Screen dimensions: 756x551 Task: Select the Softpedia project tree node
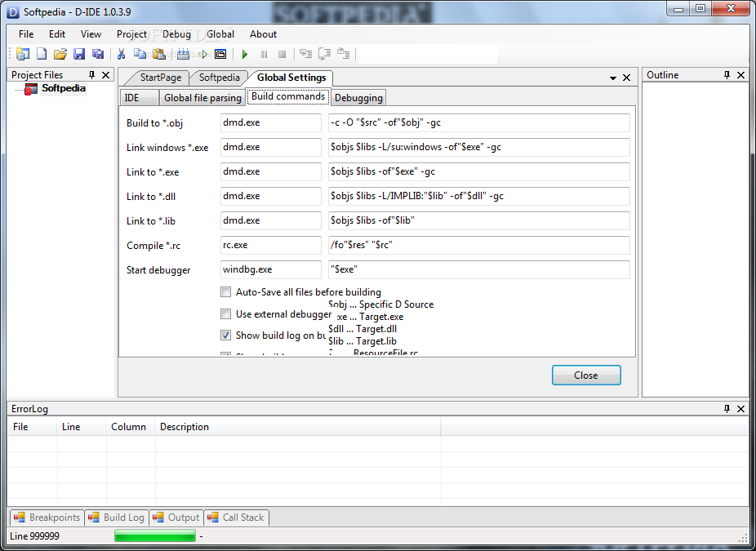[63, 88]
